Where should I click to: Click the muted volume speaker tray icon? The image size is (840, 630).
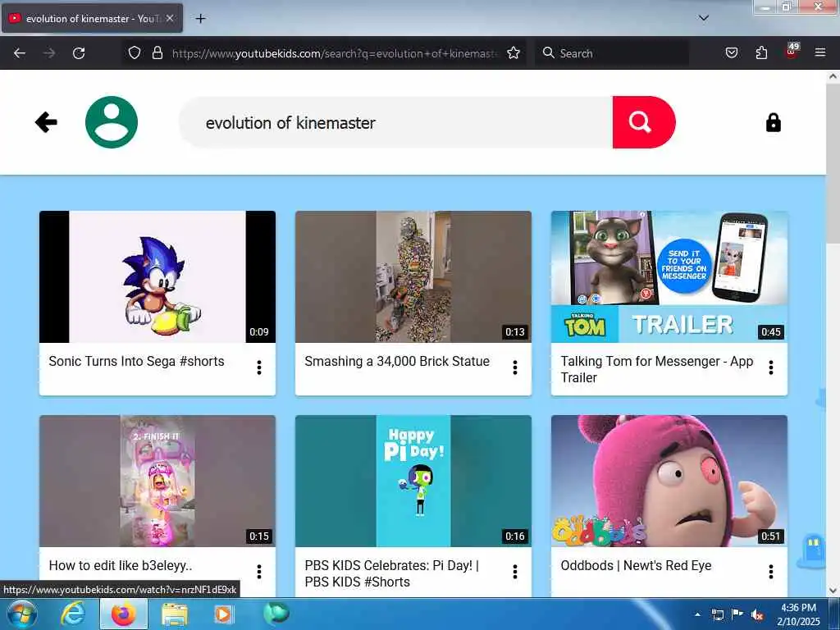pyautogui.click(x=757, y=614)
